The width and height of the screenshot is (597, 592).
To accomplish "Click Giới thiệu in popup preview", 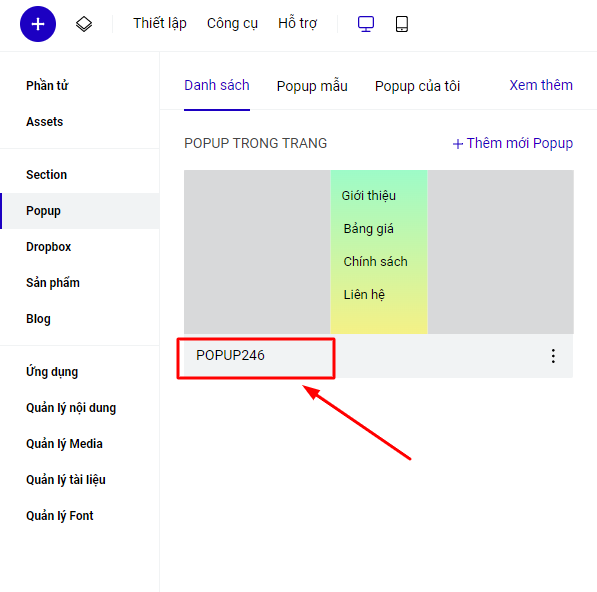I will point(369,196).
